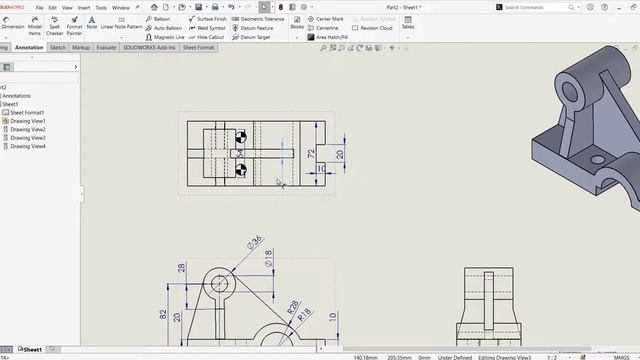Insert a Weld Symbol

(x=207, y=28)
